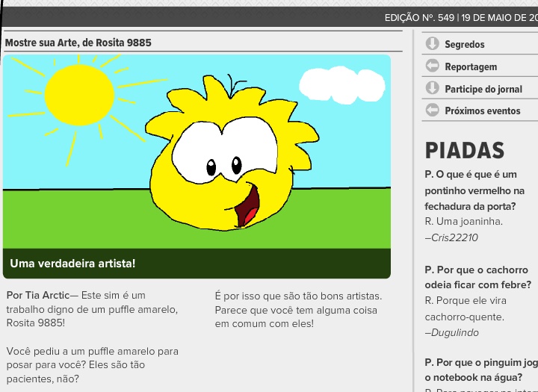Click the down-arrow icon beside Segredos
This screenshot has width=538, height=392.
tap(433, 43)
